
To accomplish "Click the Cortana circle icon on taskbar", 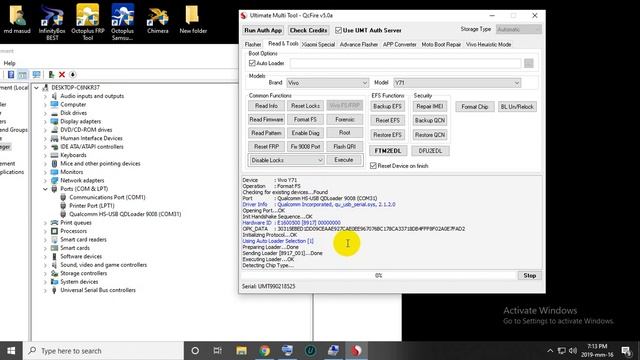I will tap(195, 351).
